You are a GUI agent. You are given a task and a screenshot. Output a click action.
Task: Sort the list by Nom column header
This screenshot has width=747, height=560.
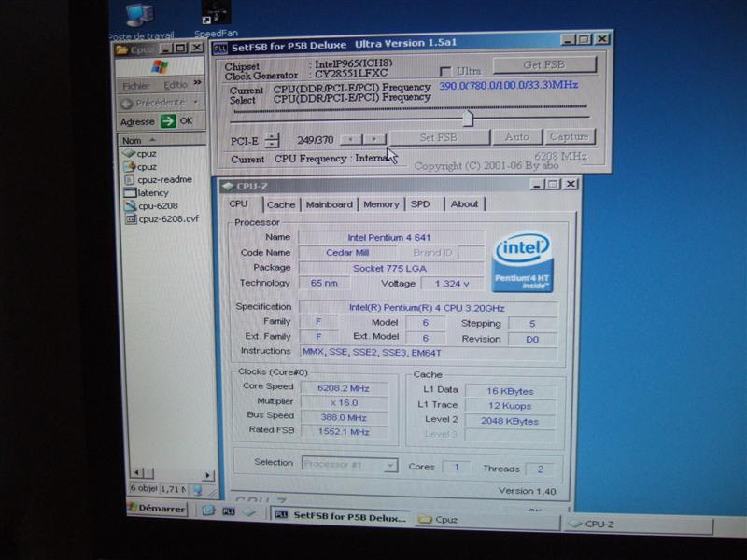pyautogui.click(x=162, y=140)
